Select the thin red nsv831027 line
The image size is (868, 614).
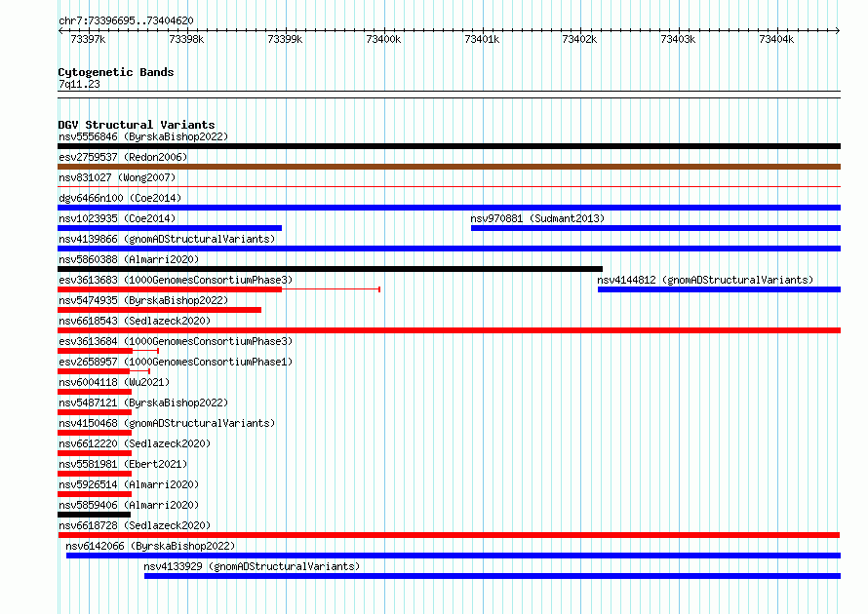click(x=449, y=187)
